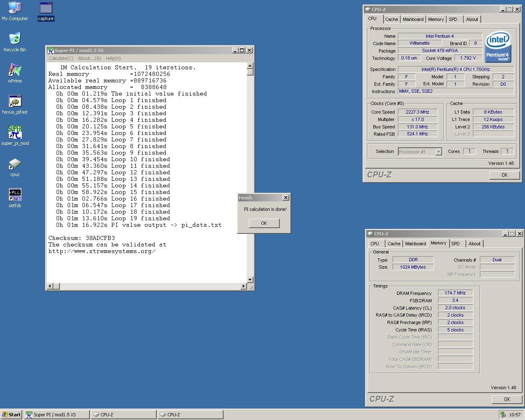The height and width of the screenshot is (420, 525).
Task: Click the taskbar clock showing 10:57
Action: coord(515,415)
